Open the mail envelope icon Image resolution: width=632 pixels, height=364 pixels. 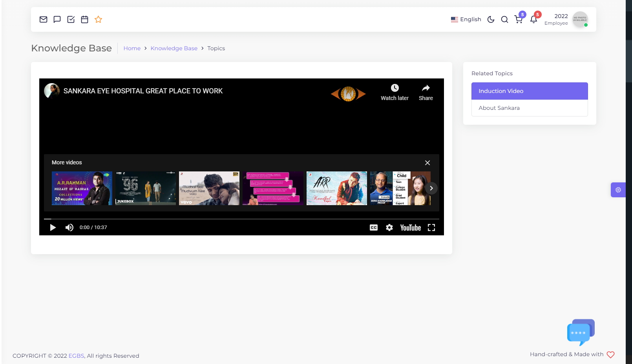point(43,19)
